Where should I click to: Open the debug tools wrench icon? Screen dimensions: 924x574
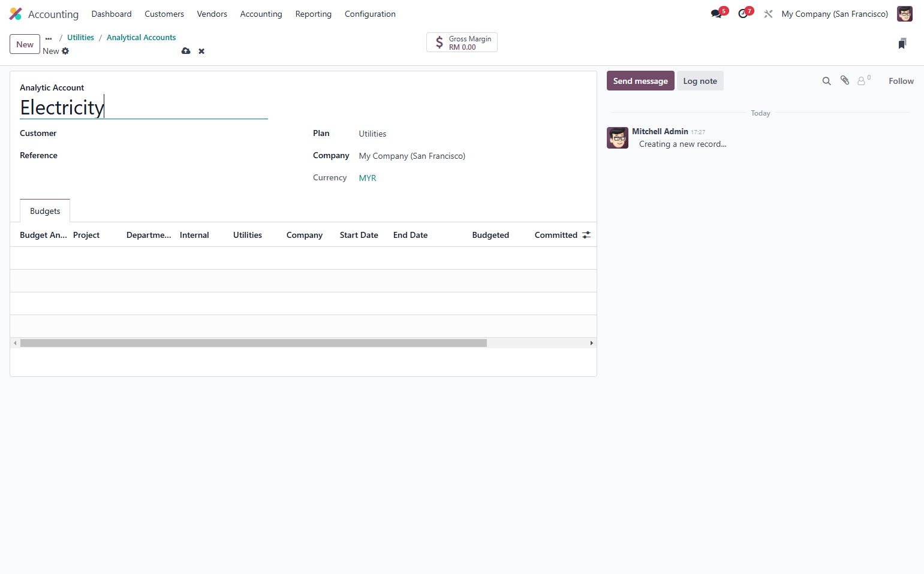[x=768, y=14]
